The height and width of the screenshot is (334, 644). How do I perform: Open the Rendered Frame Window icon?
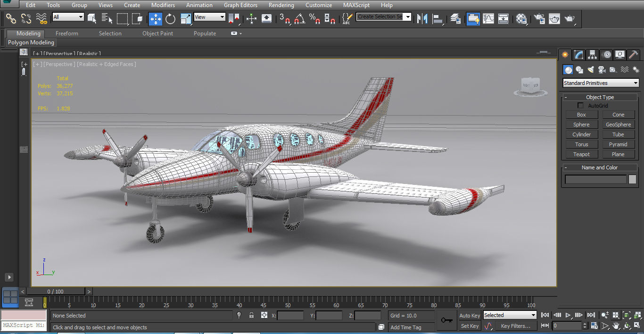[554, 19]
